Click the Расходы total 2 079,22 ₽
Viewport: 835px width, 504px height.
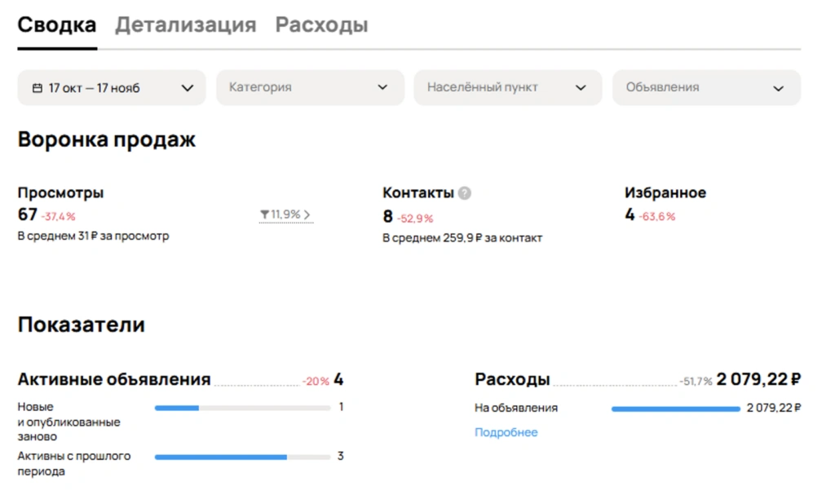758,379
